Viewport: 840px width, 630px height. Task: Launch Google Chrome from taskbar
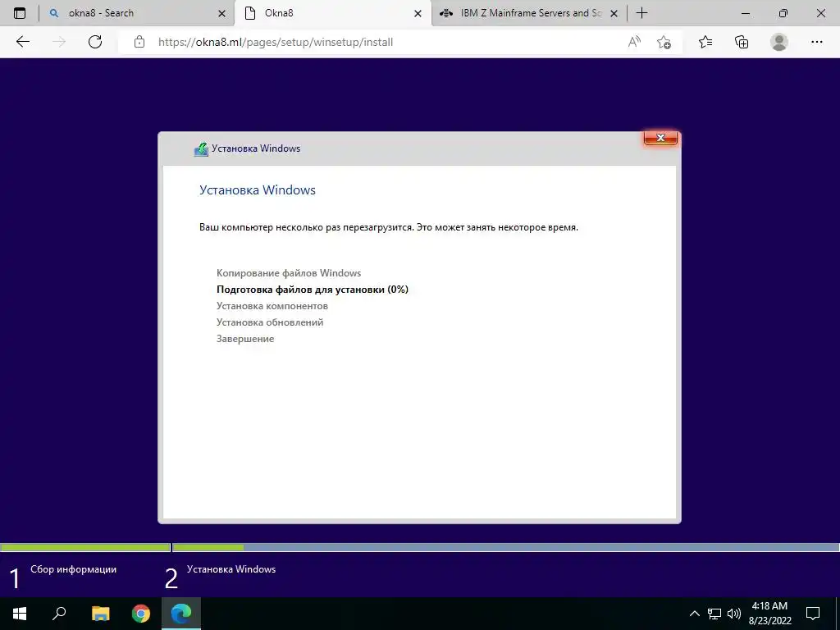point(141,614)
